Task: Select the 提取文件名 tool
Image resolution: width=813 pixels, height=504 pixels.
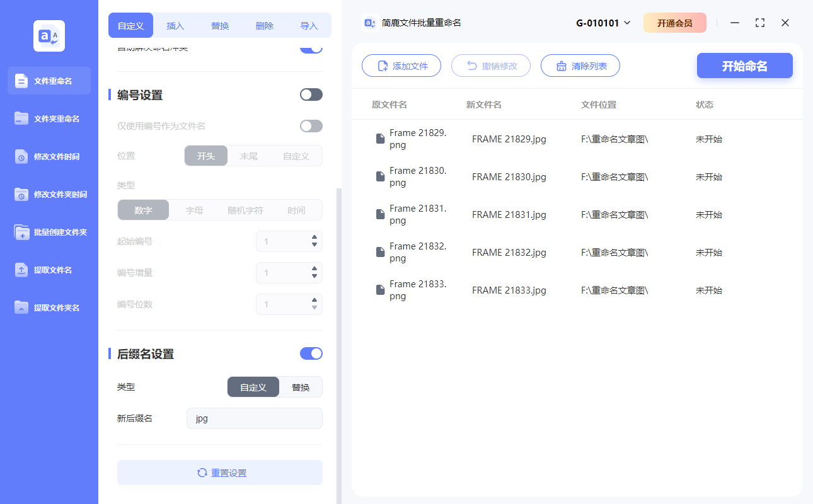Action: [x=49, y=270]
